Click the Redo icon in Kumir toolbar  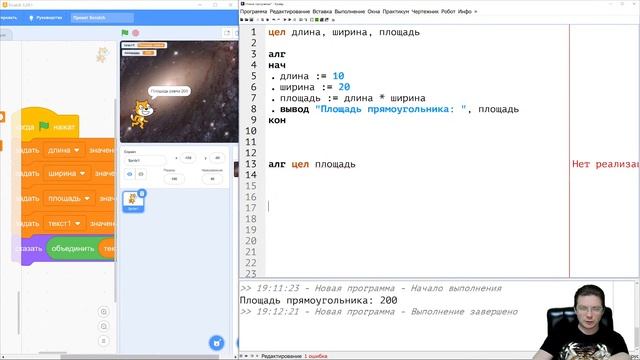pos(279,20)
